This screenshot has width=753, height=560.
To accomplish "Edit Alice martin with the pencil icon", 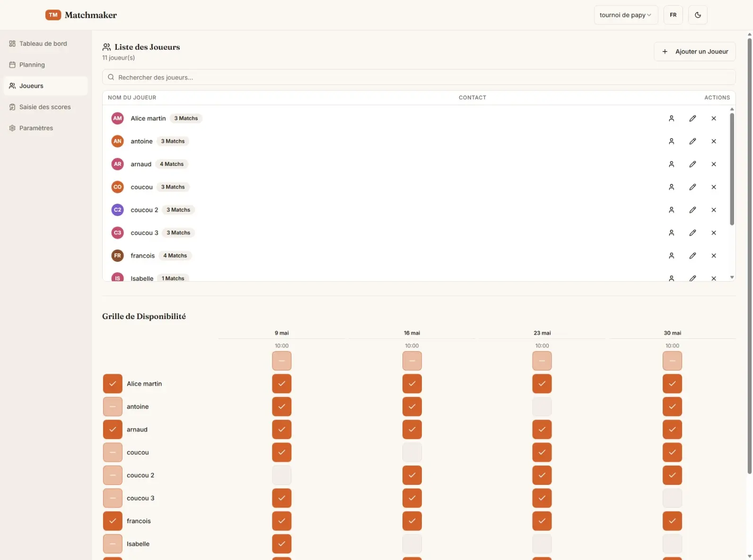I will [x=692, y=119].
